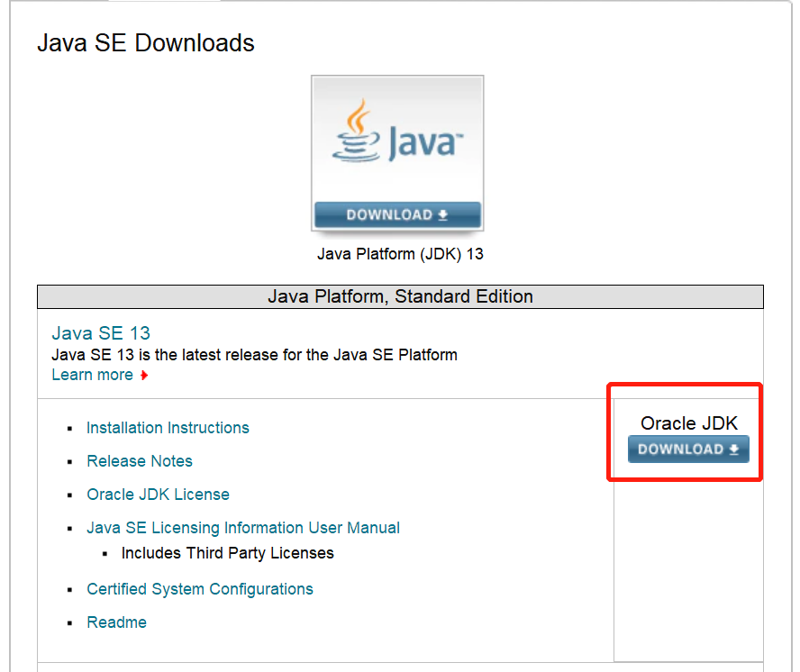Open the Certified System Configurations link
This screenshot has width=800, height=672.
point(200,589)
